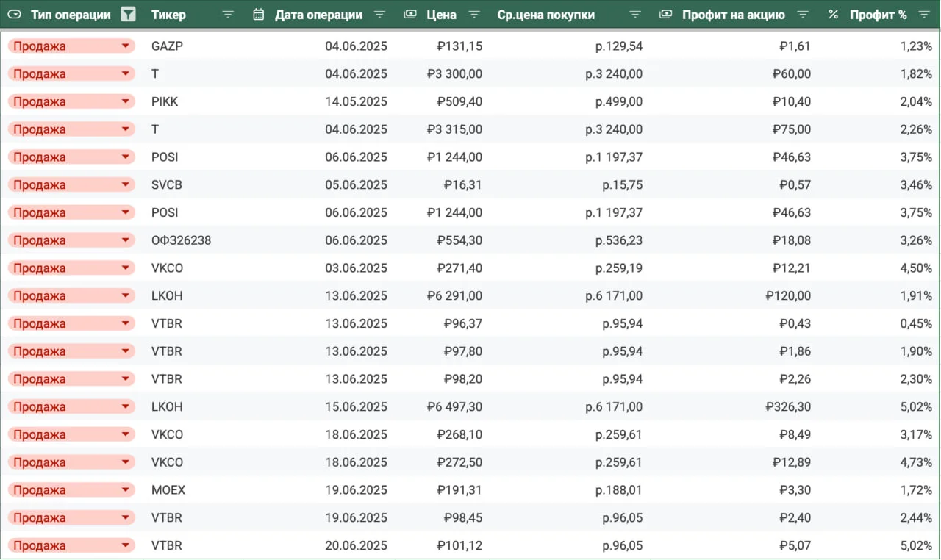Select the profit percent cell 0,45%
Viewport: 941px width, 560px height.
coord(916,324)
